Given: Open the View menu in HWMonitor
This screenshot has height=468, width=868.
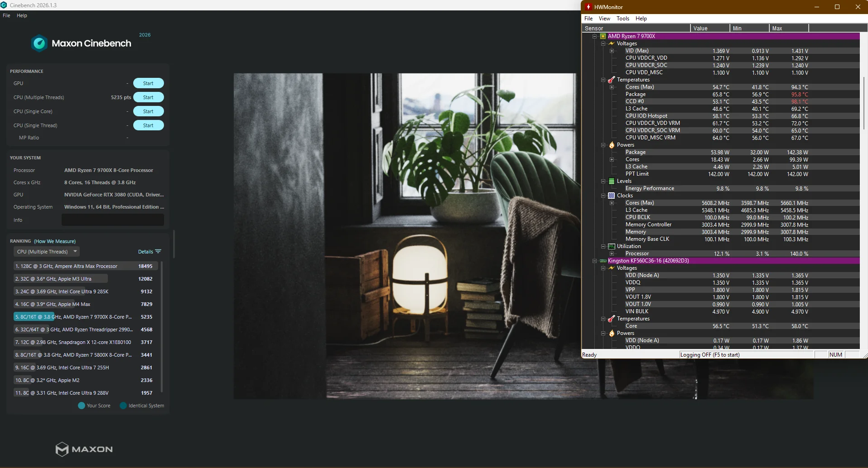Looking at the screenshot, I should point(604,19).
